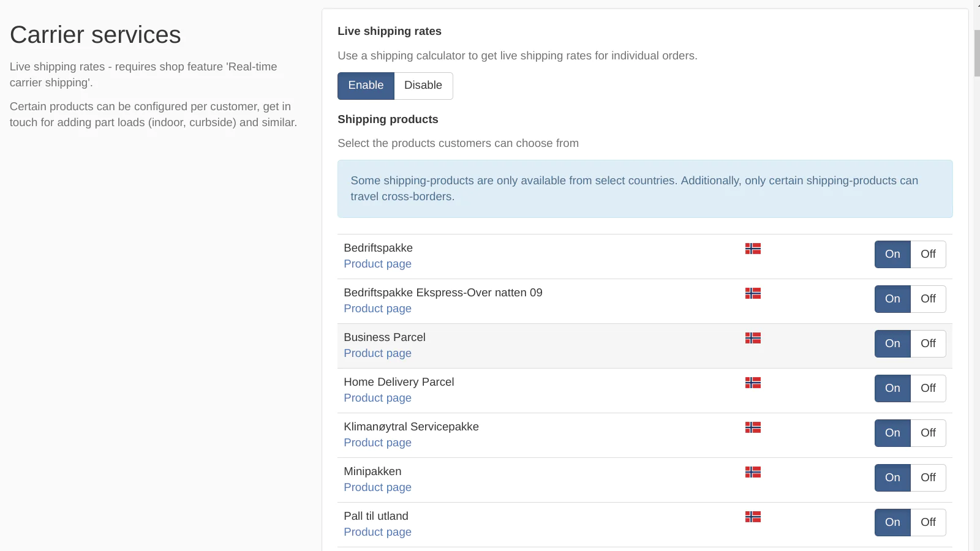Click the flag for Bedriftspakke Ekspress-Over natten 09
This screenshot has width=980, height=551.
(x=753, y=293)
